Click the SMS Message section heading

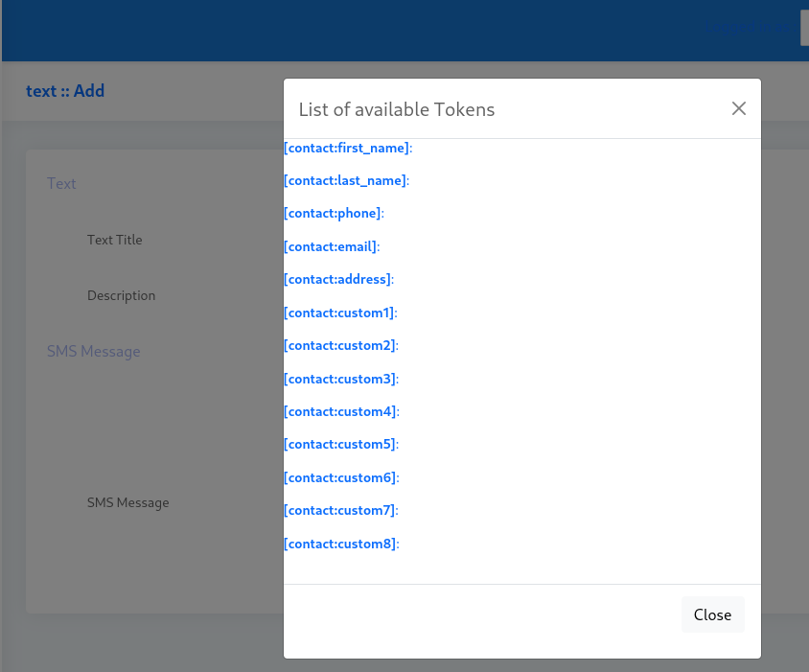pyautogui.click(x=93, y=351)
